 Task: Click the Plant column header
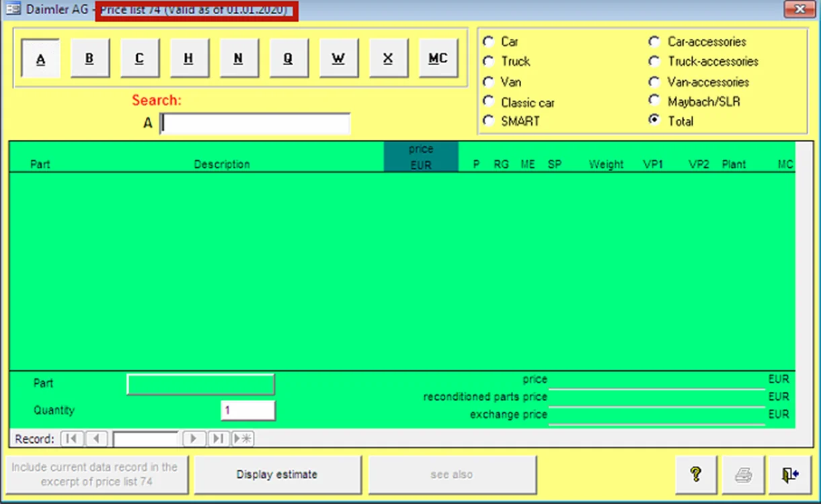click(x=734, y=164)
